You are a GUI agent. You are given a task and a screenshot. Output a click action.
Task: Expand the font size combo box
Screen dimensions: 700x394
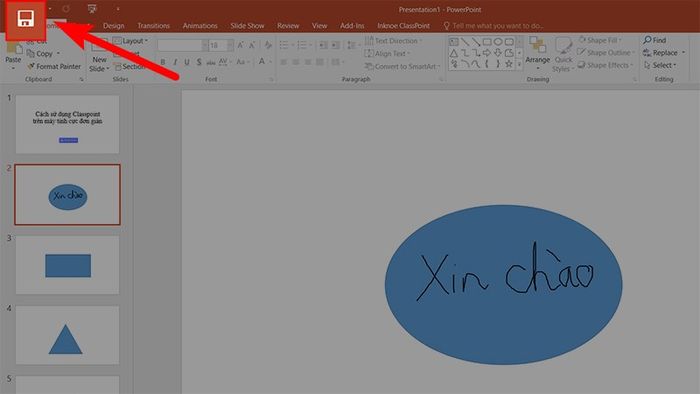[x=230, y=45]
